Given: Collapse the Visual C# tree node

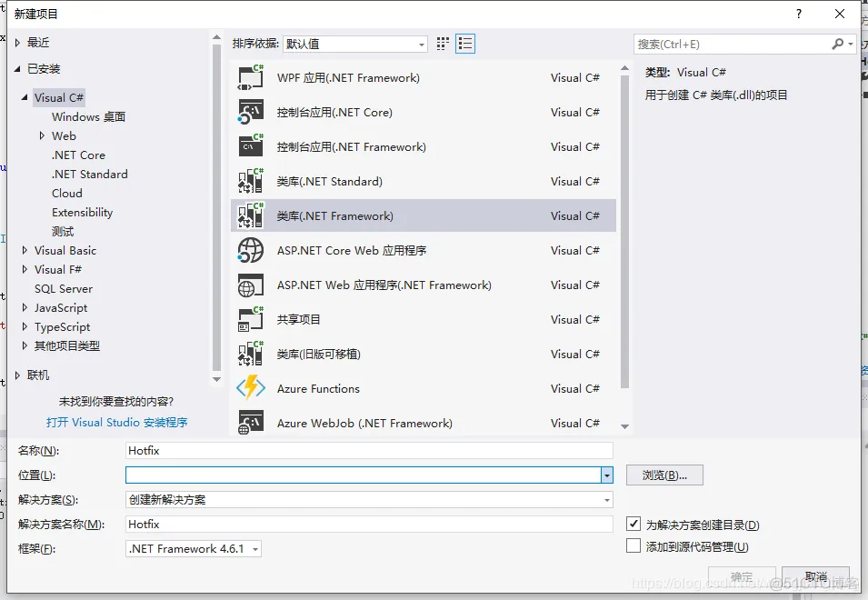Looking at the screenshot, I should (25, 97).
